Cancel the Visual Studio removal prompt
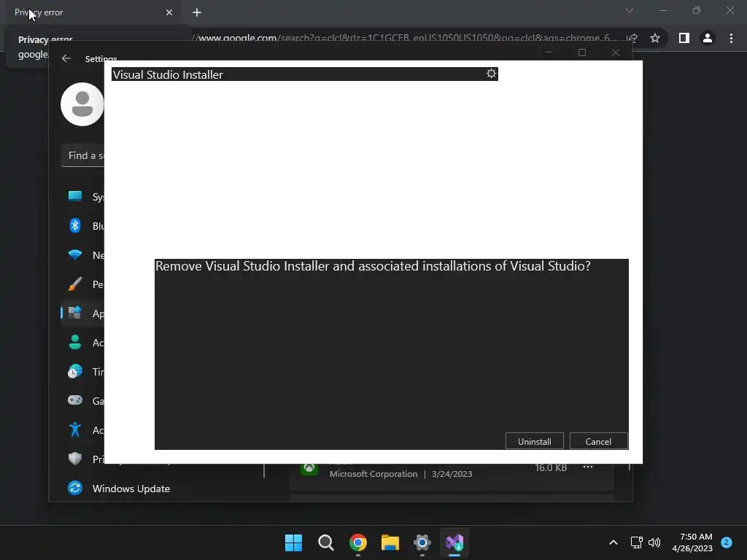This screenshot has width=747, height=560. tap(598, 441)
